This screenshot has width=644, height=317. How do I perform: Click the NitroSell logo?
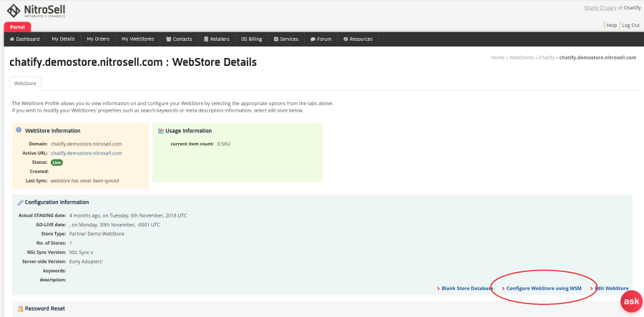click(36, 11)
